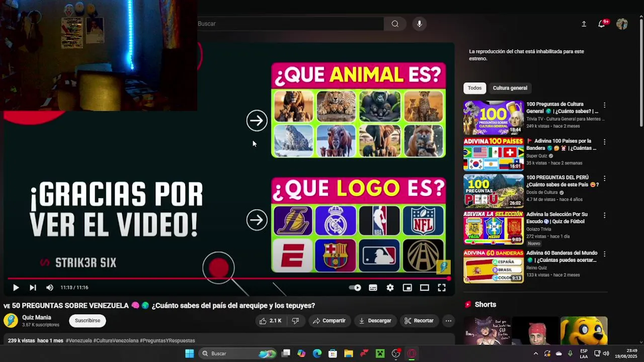Click the Shorts section heading
Viewport: 644px width, 362px height.
pos(485,305)
